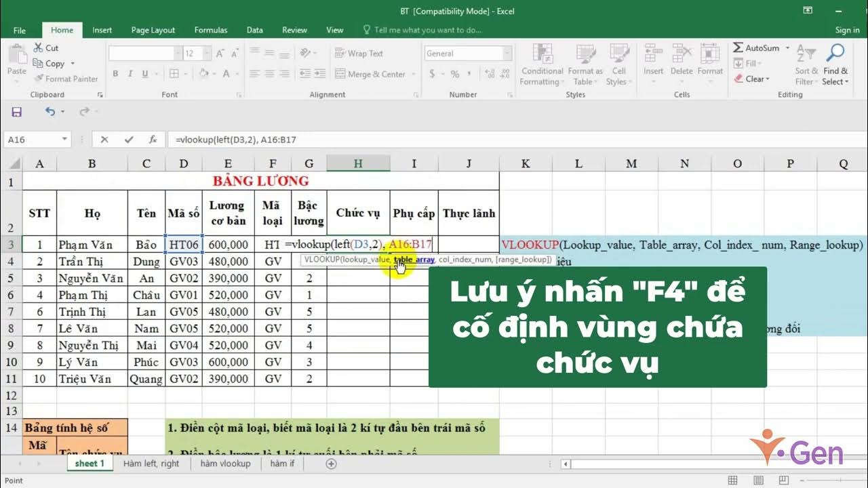The image size is (868, 488).
Task: Toggle Underline formatting
Action: [x=144, y=74]
